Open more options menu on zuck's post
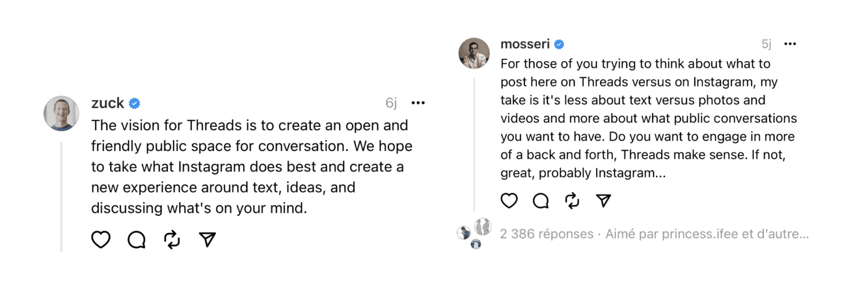The height and width of the screenshot is (296, 868). pyautogui.click(x=418, y=103)
